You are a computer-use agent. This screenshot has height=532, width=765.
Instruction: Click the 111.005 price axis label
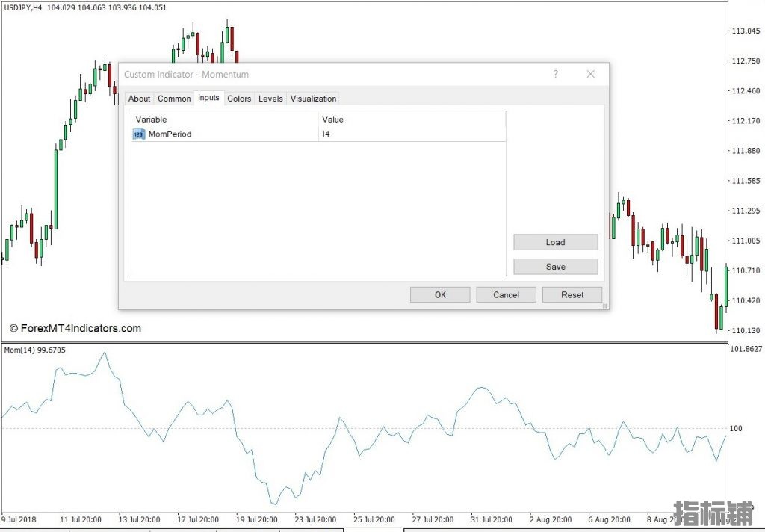click(746, 241)
